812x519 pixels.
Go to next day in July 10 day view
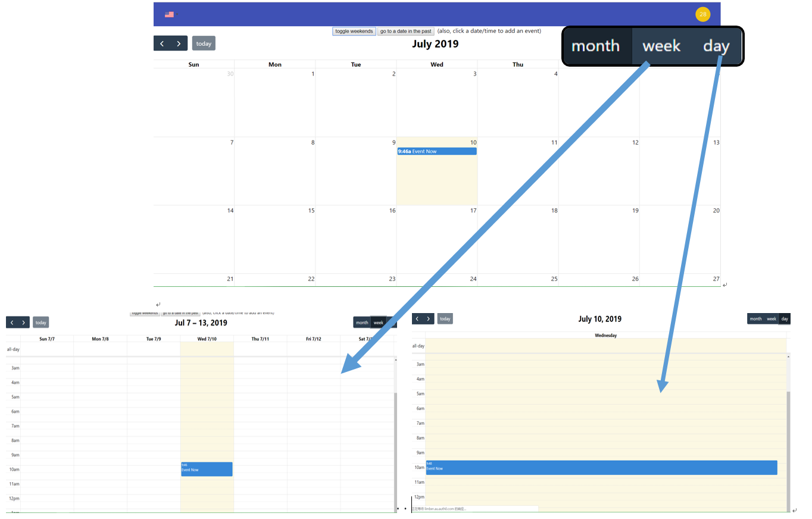[x=428, y=319]
